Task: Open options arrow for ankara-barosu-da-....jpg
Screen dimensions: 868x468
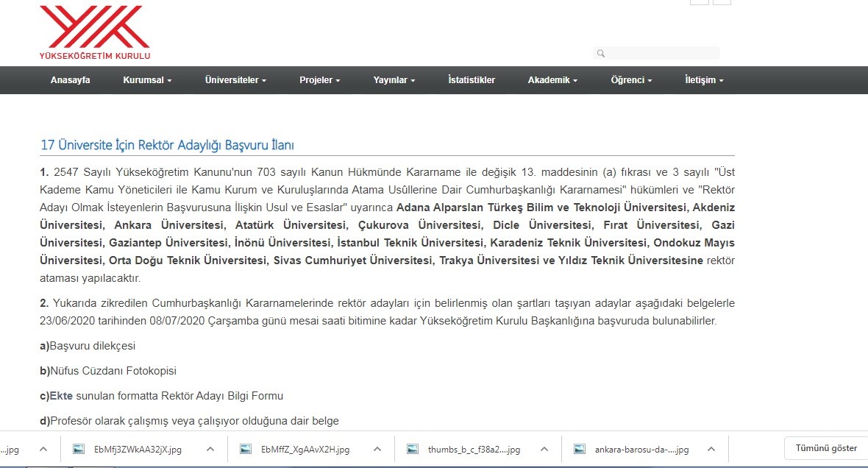Action: (x=712, y=449)
